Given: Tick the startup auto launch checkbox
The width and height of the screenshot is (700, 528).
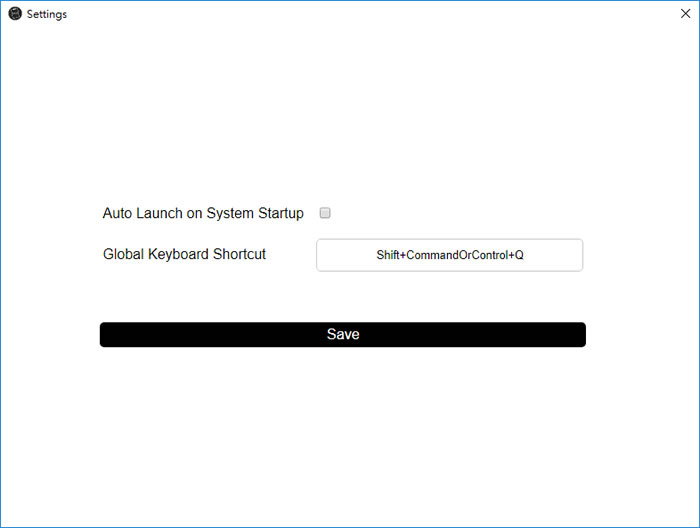Looking at the screenshot, I should [325, 213].
